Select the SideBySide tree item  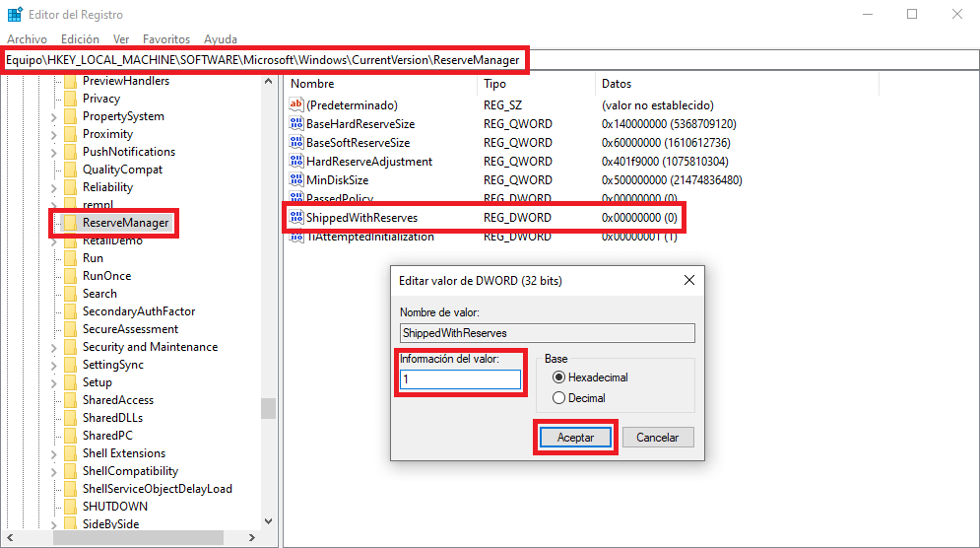point(110,524)
